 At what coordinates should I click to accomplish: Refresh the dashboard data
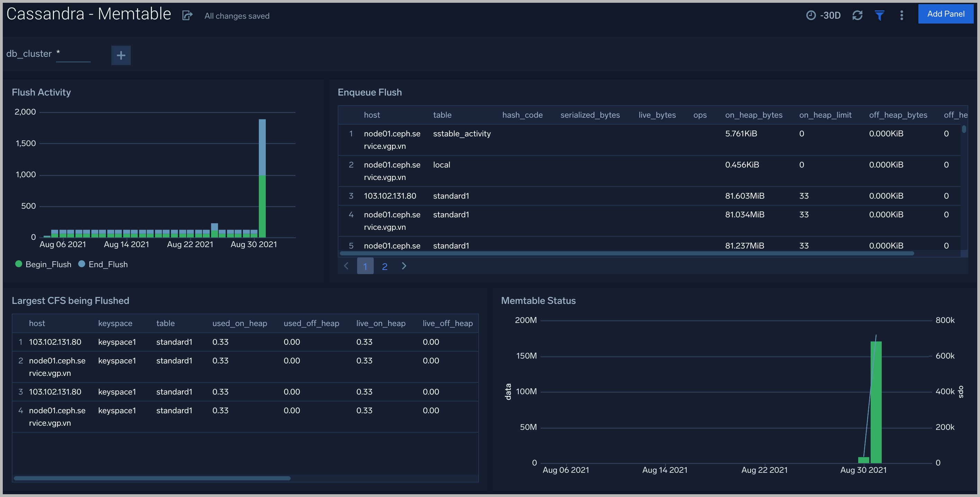pos(858,15)
